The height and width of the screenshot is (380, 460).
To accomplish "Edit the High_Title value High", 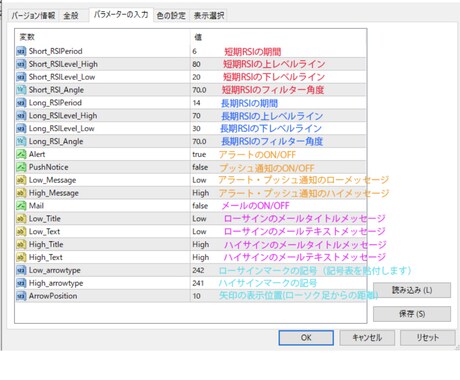I will (x=200, y=244).
